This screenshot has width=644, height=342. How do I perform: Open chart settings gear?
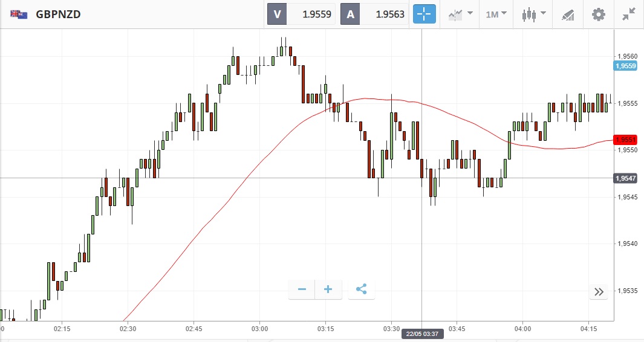598,14
